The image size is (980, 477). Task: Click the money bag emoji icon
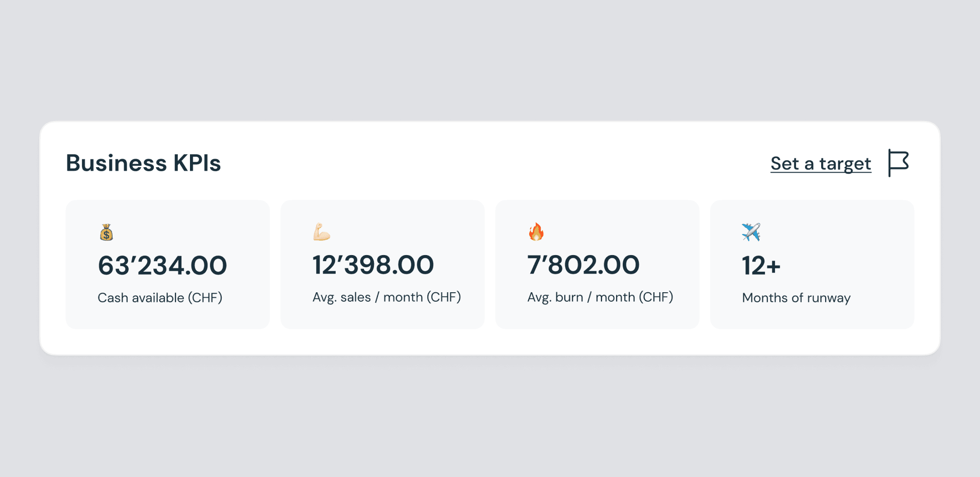(x=106, y=232)
